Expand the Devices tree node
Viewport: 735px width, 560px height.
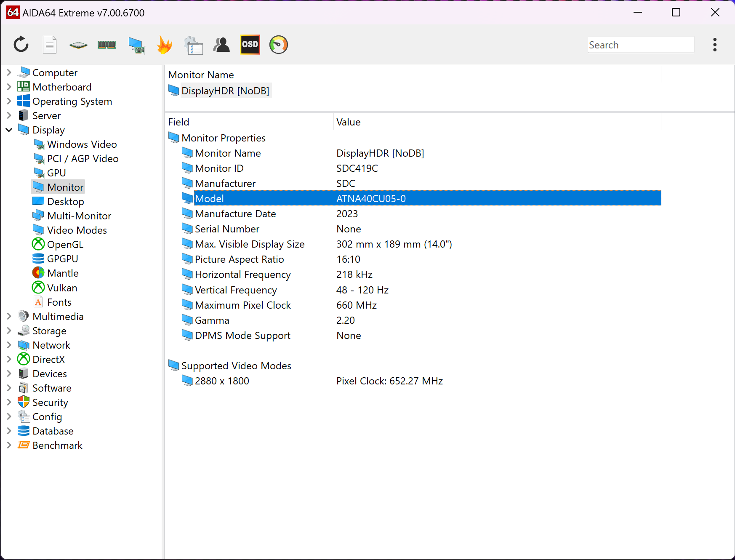pos(9,373)
